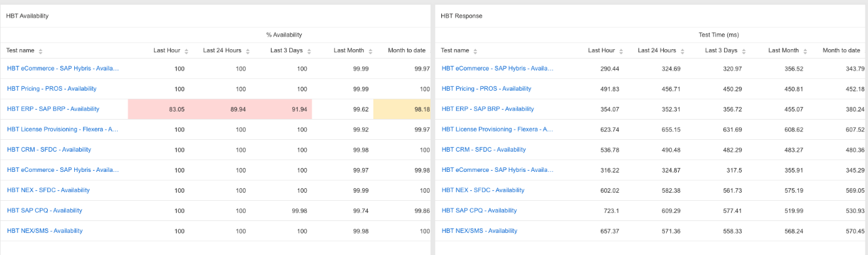Sort Response table by Last 3 Days arrows

[743, 51]
